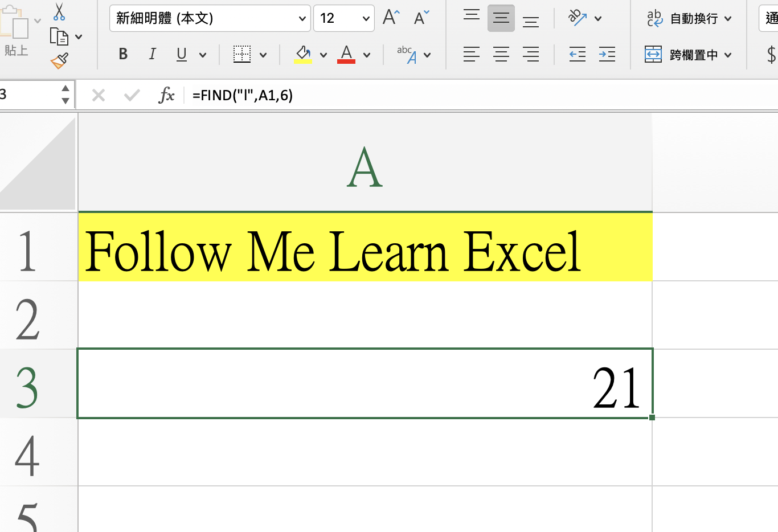
Task: Click the Copy icon
Action: pyautogui.click(x=59, y=36)
